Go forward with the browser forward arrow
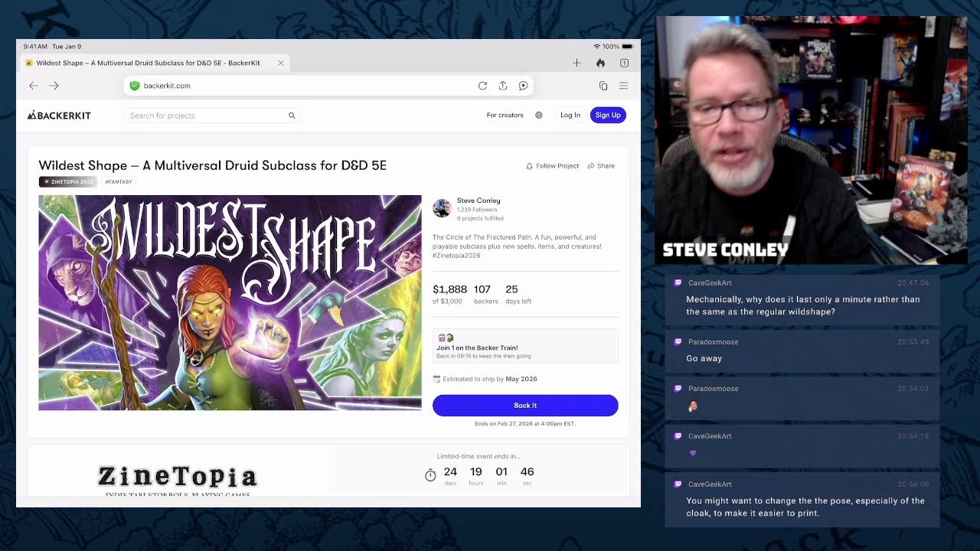This screenshot has height=551, width=980. click(54, 86)
